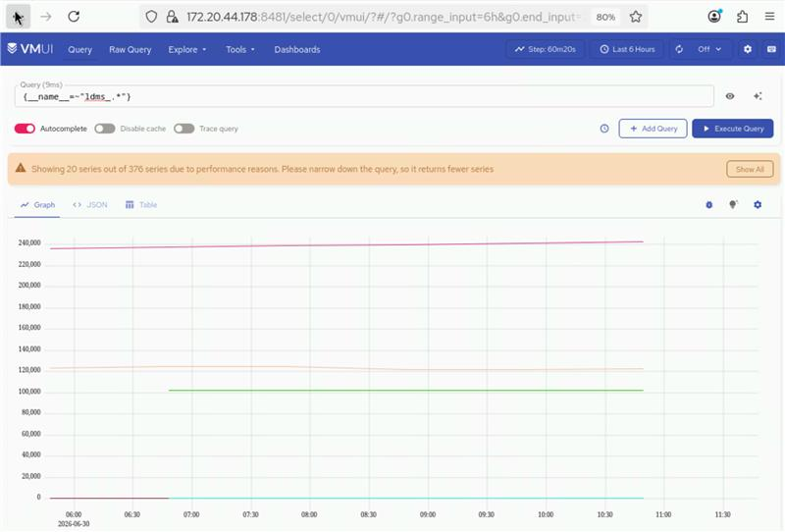Click the Execute Query button
Image resolution: width=785 pixels, height=532 pixels.
(733, 129)
